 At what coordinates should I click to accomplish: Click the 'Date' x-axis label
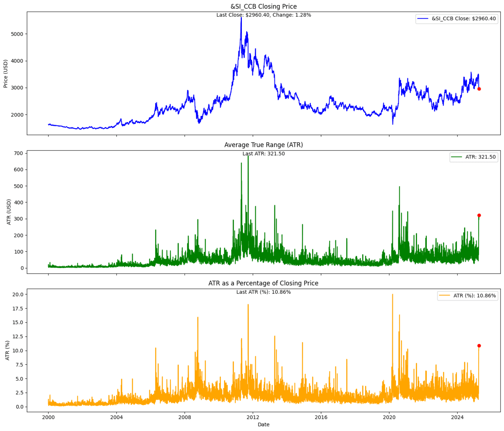click(x=264, y=425)
